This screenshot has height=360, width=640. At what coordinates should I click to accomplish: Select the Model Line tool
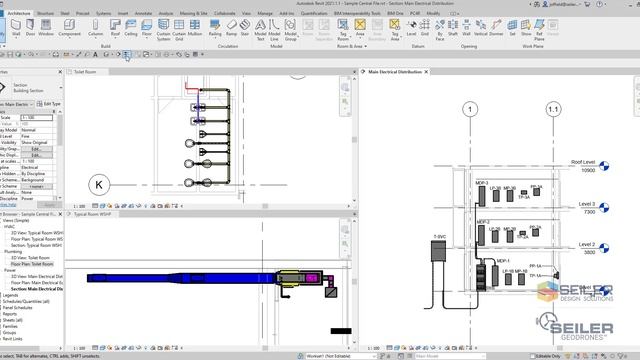coord(274,30)
